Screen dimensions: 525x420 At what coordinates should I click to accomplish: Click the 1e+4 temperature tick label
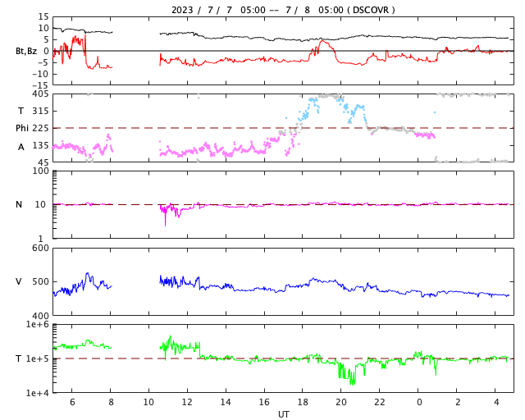click(38, 393)
